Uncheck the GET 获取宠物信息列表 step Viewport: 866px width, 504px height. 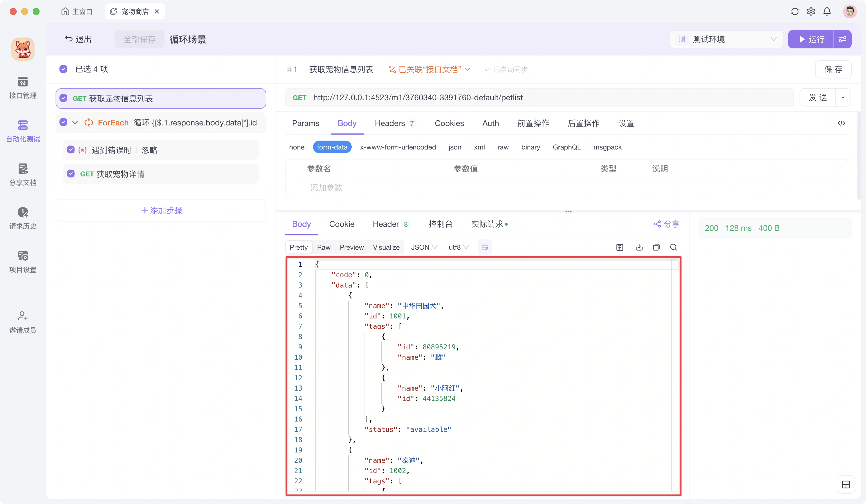[x=63, y=98]
